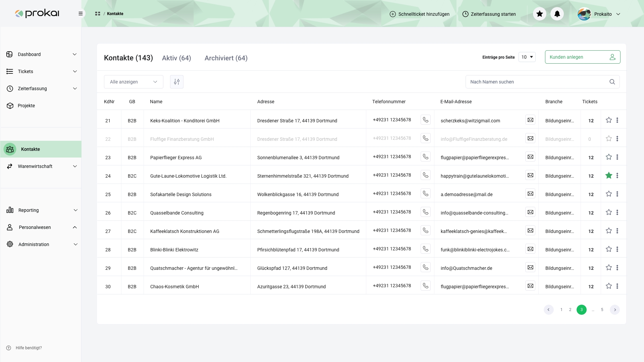Image resolution: width=644 pixels, height=362 pixels.
Task: Start Zeiterfassung from the header
Action: click(x=489, y=14)
